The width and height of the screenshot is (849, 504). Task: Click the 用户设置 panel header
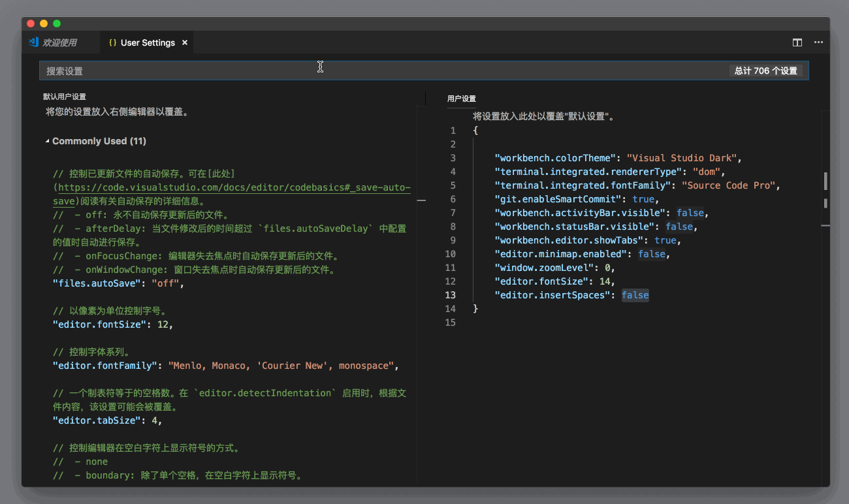coord(462,99)
